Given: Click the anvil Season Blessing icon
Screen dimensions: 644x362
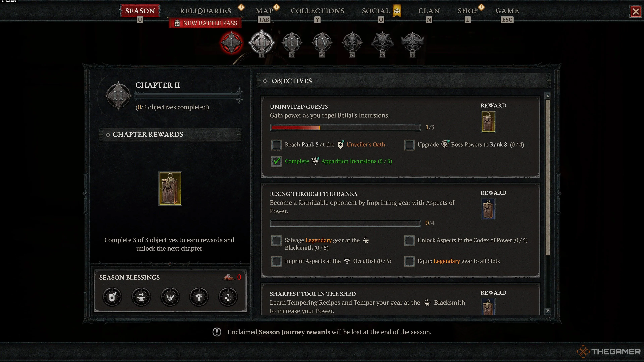Looking at the screenshot, I should click(141, 297).
